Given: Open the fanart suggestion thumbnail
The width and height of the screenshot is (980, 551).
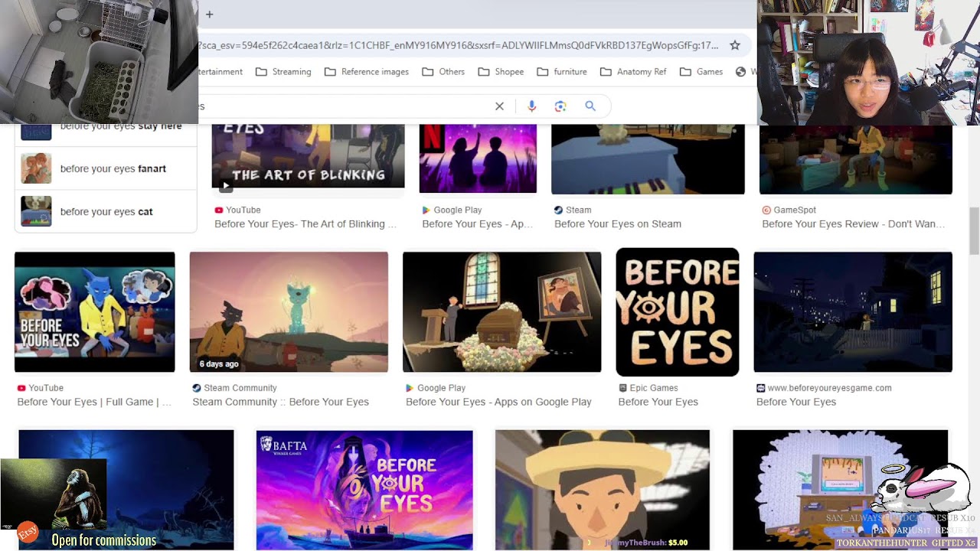Looking at the screenshot, I should pyautogui.click(x=36, y=168).
